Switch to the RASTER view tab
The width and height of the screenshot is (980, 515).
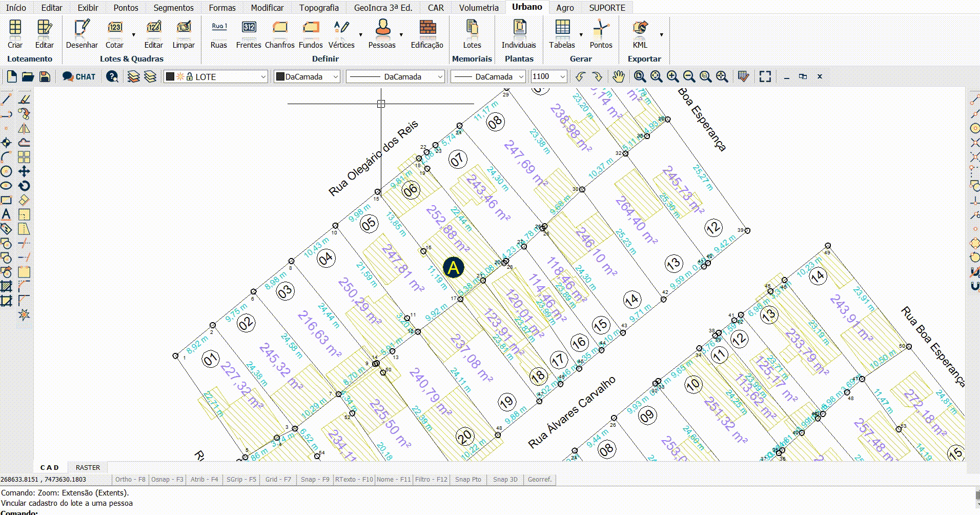tap(88, 467)
